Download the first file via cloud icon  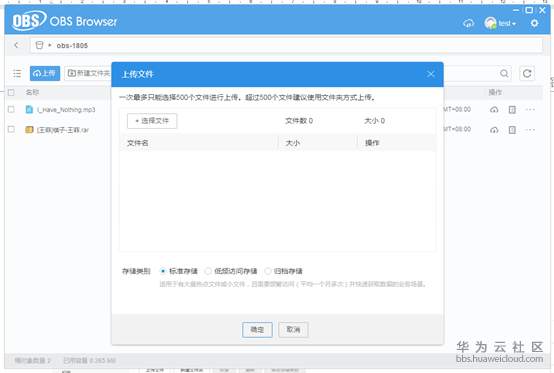point(494,109)
